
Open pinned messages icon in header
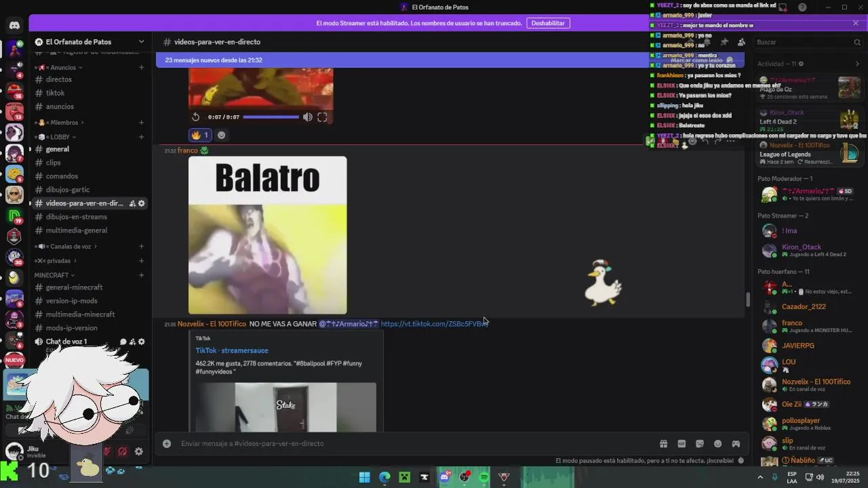pyautogui.click(x=724, y=42)
